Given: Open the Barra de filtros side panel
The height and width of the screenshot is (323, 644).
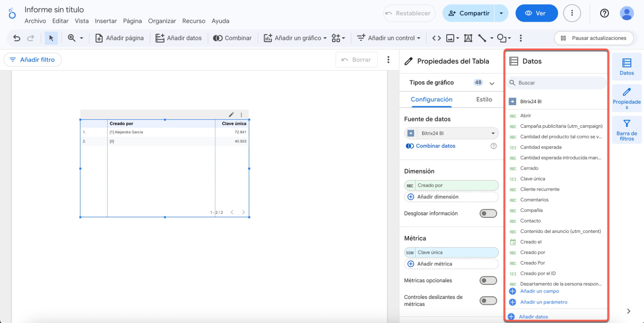Looking at the screenshot, I should pos(626,129).
